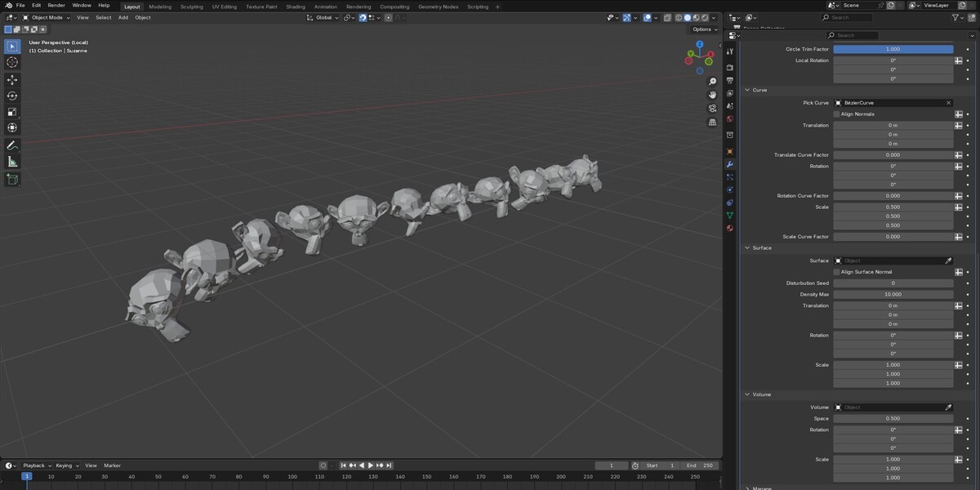Viewport: 980px width, 490px height.
Task: Switch to rendered viewport shading
Action: [704, 17]
